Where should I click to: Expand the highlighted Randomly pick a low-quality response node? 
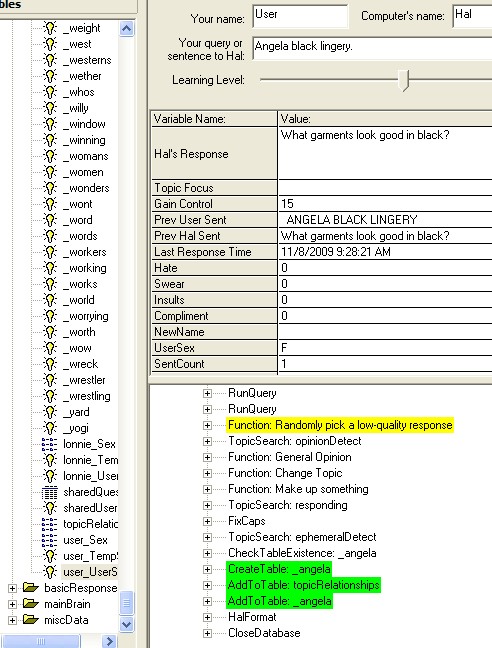[207, 425]
